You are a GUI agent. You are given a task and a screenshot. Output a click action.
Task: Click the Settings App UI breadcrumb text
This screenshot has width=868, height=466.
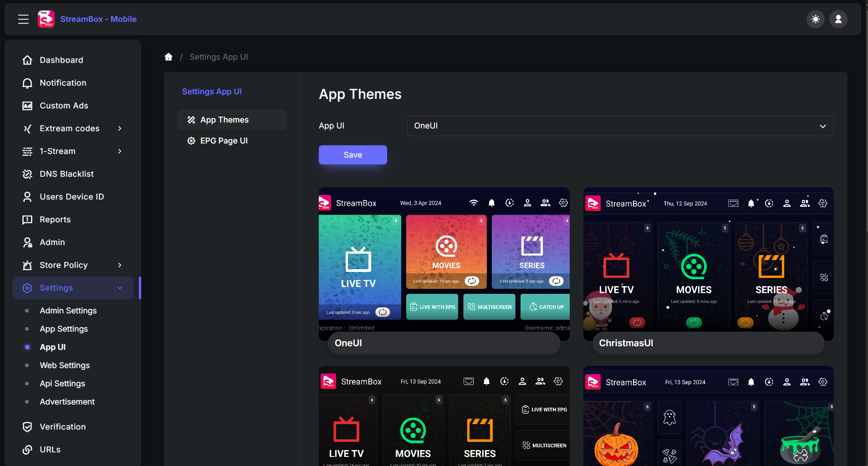click(x=219, y=57)
